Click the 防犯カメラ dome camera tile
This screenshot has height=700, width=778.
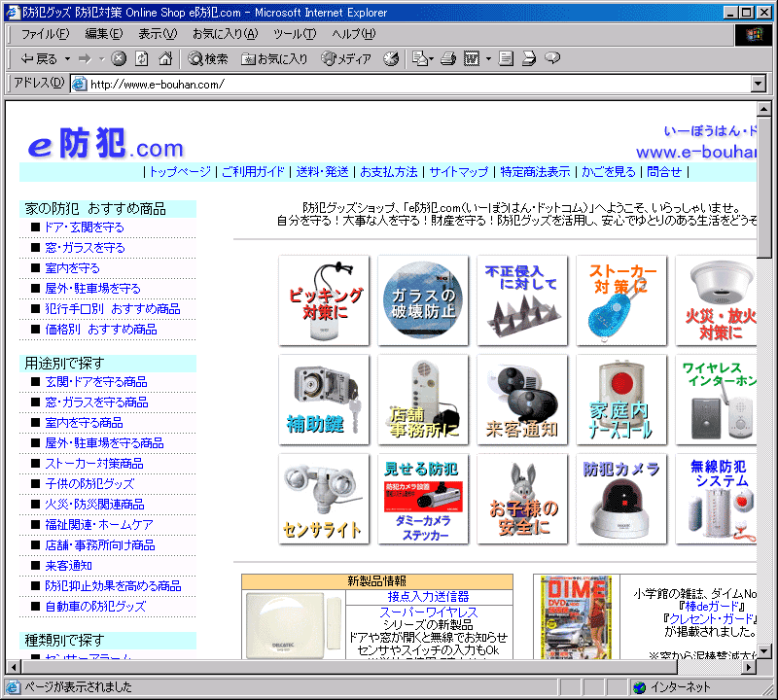[x=621, y=499]
